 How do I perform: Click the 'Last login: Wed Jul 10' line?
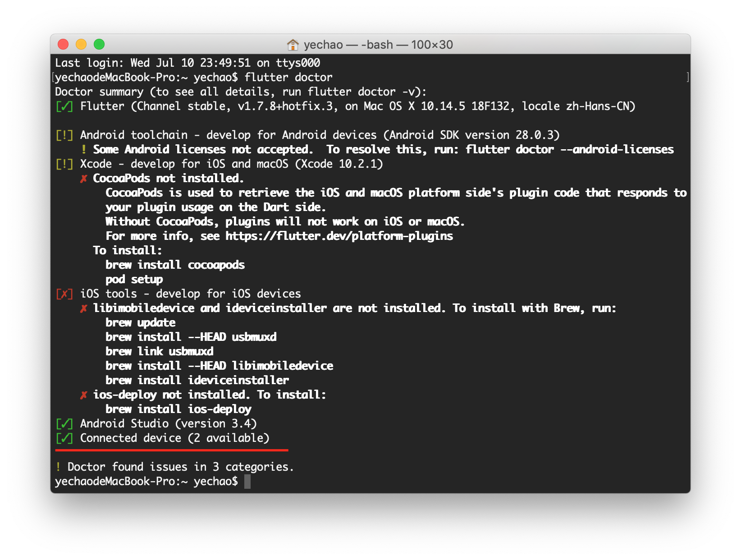point(188,63)
